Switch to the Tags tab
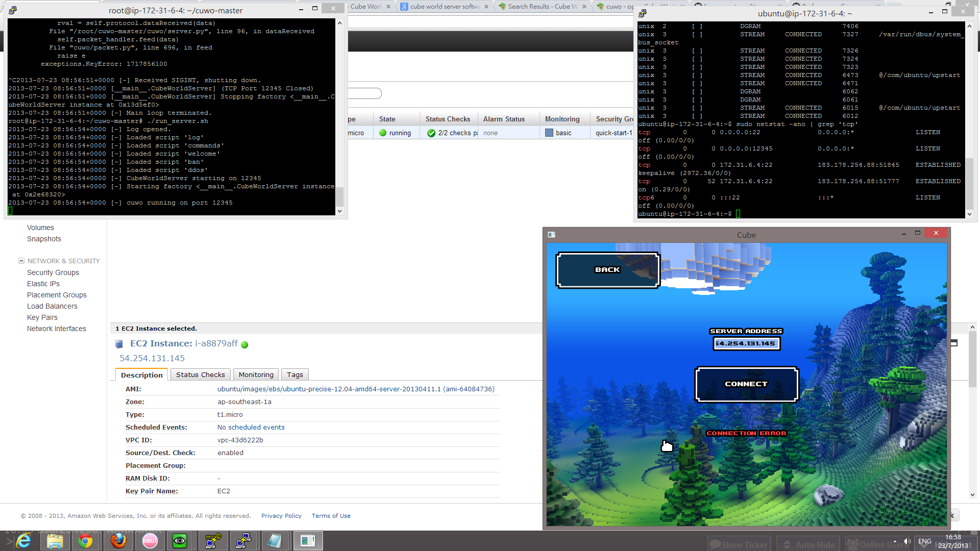Viewport: 980px width, 551px height. pyautogui.click(x=295, y=374)
